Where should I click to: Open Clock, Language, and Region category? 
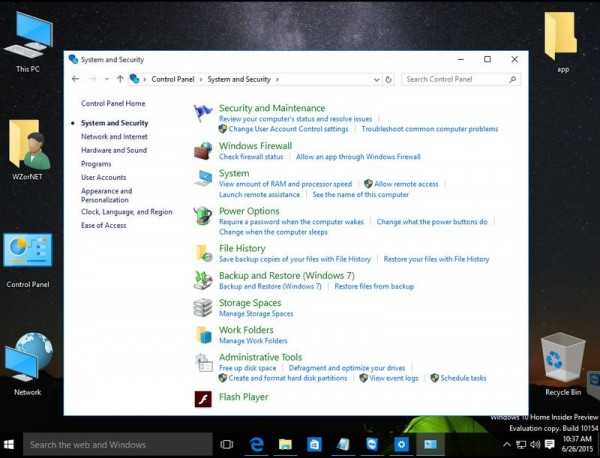(x=127, y=212)
